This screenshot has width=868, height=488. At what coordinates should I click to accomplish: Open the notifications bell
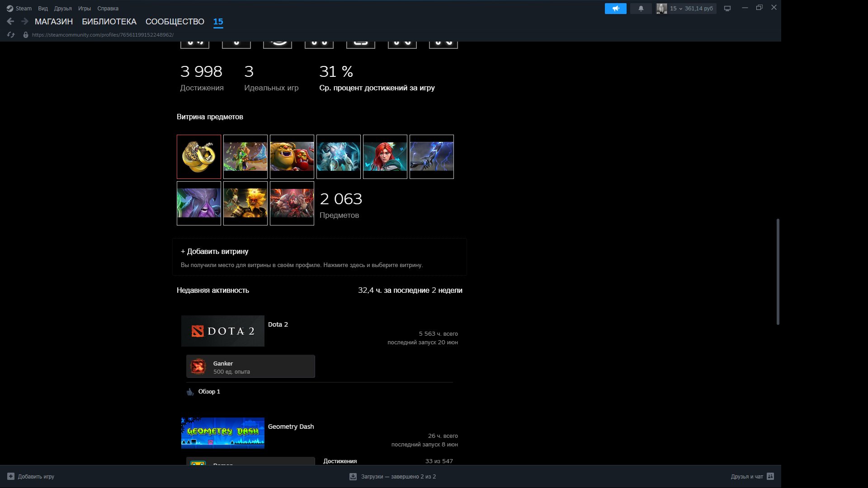point(641,9)
